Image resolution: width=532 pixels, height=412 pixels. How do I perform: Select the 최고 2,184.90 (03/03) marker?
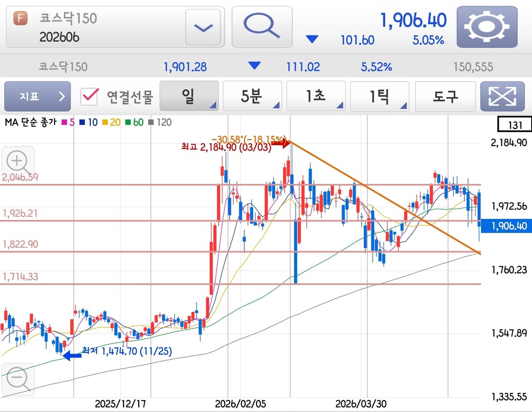click(226, 148)
